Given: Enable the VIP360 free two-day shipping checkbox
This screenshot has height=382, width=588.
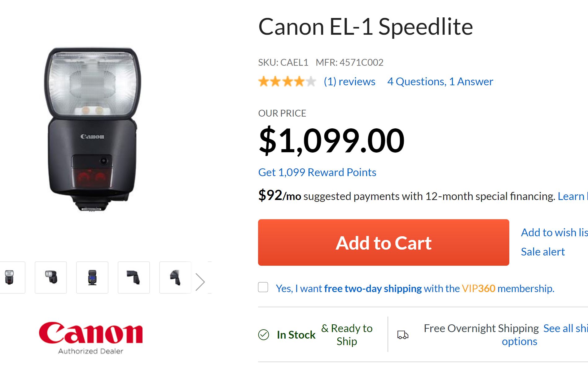Looking at the screenshot, I should click(x=263, y=287).
